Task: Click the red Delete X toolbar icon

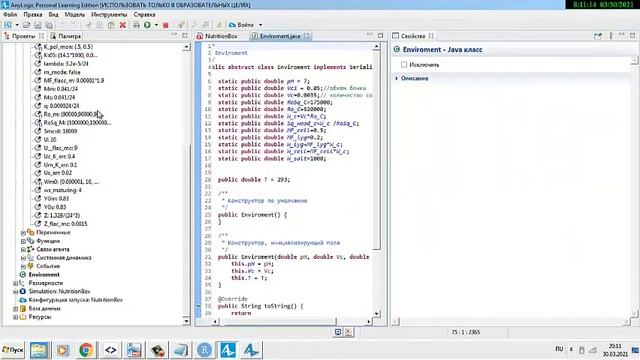Action: point(122,25)
